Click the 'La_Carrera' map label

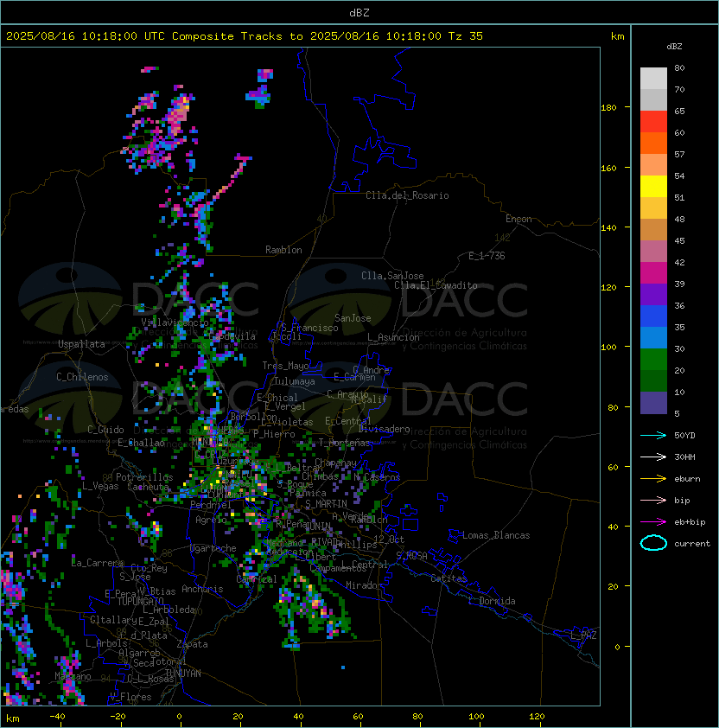pyautogui.click(x=98, y=563)
